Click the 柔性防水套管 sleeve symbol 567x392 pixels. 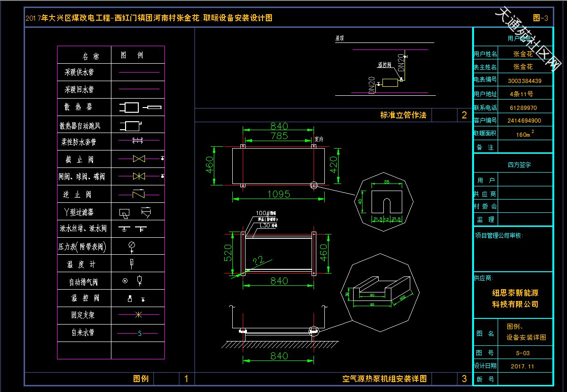tap(137, 141)
